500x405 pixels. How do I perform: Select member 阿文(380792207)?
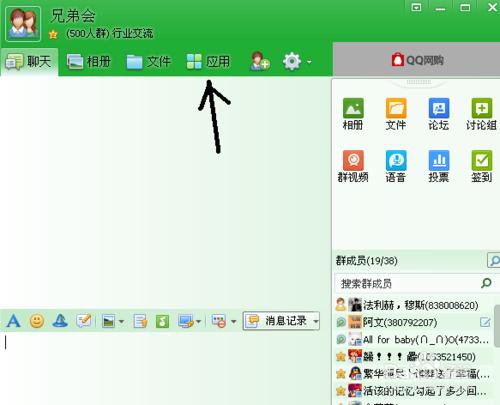click(414, 322)
